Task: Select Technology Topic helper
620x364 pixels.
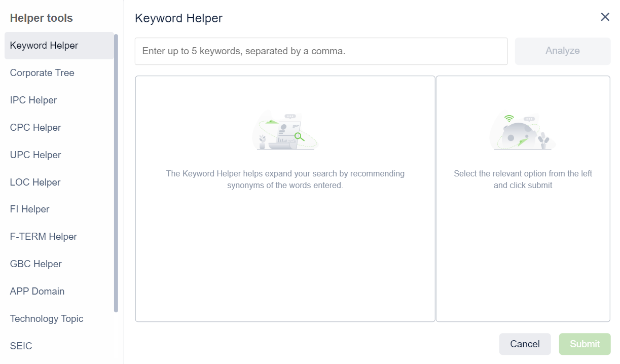Action: point(47,319)
